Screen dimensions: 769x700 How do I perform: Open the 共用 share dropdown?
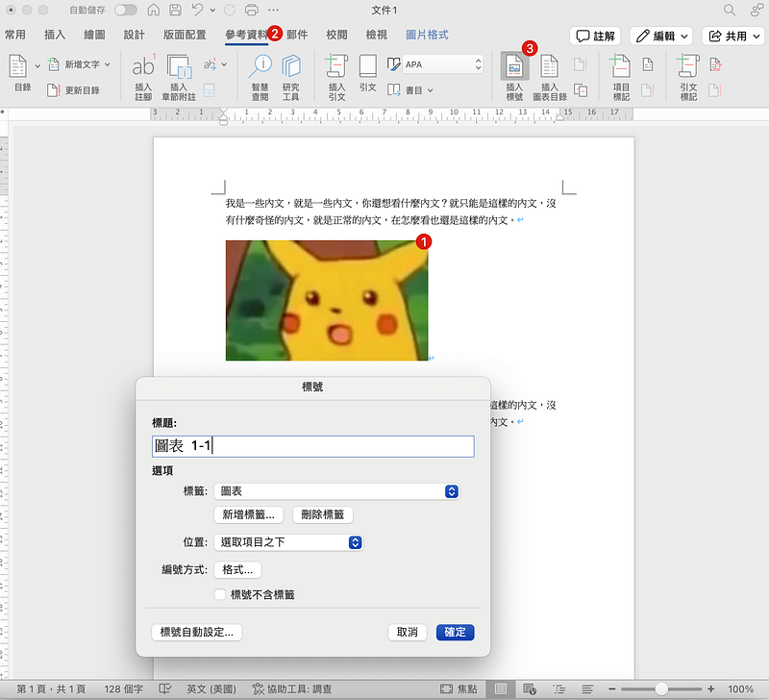(x=733, y=36)
